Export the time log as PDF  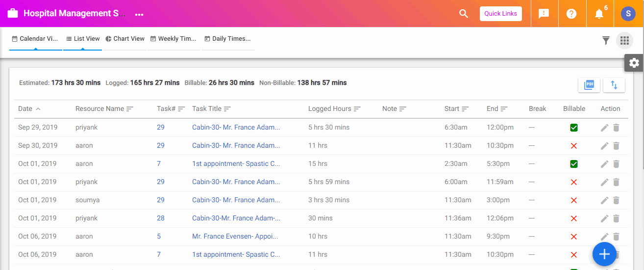click(589, 85)
